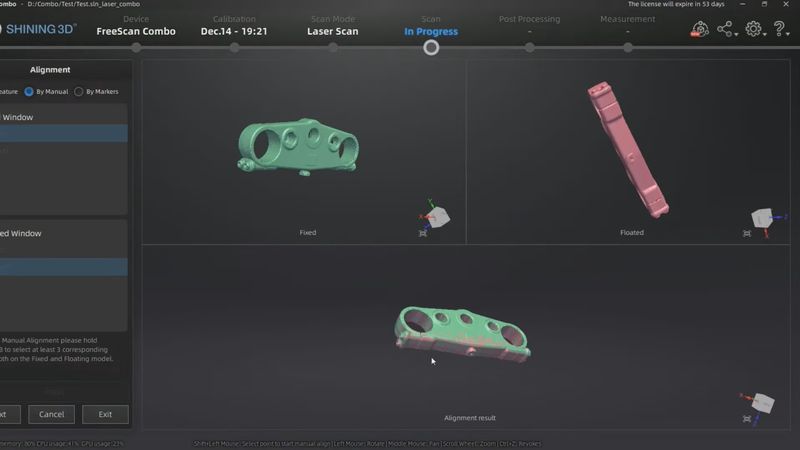Screen dimensions: 800x450
Task: Open the settings gear icon
Action: (x=753, y=30)
